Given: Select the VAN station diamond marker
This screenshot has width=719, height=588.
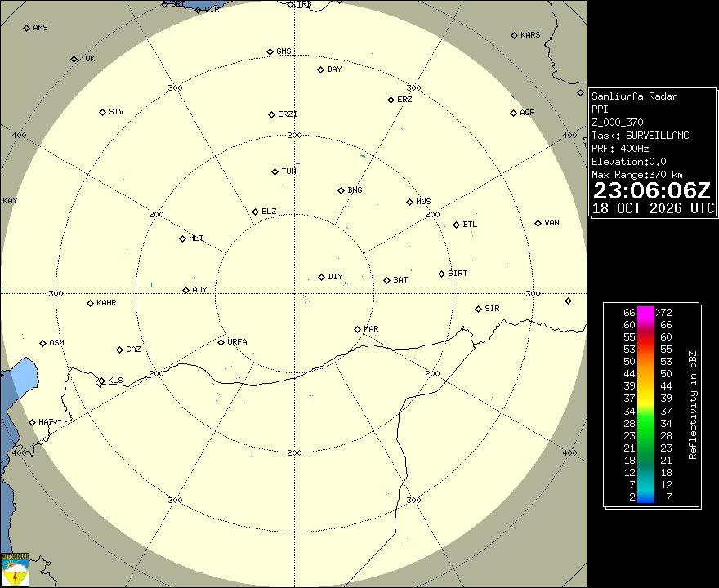Looking at the screenshot, I should click(x=538, y=224).
